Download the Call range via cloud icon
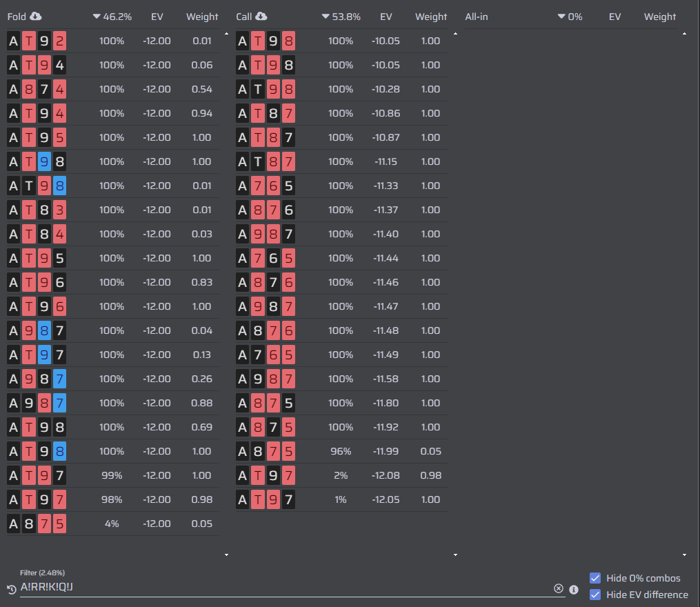 (x=261, y=17)
